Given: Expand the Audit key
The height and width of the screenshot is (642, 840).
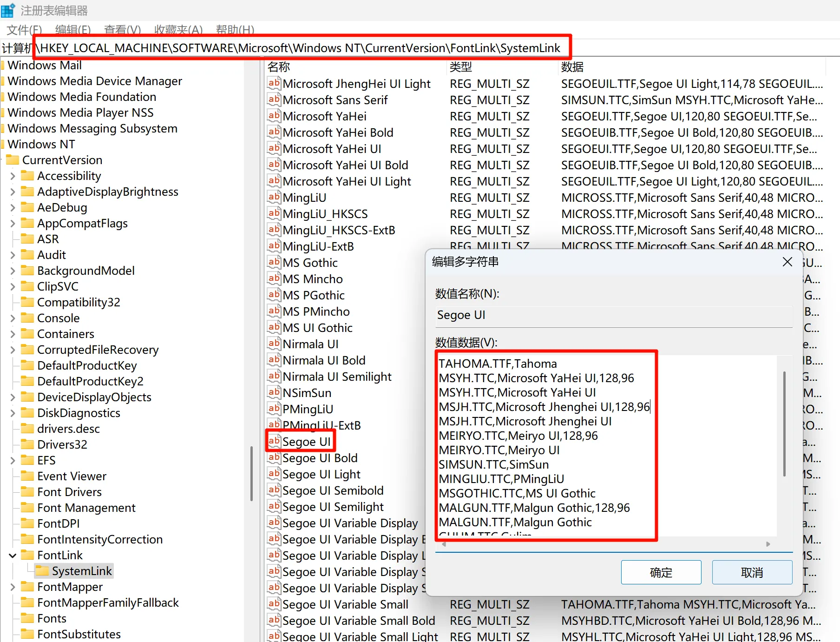Looking at the screenshot, I should 13,255.
